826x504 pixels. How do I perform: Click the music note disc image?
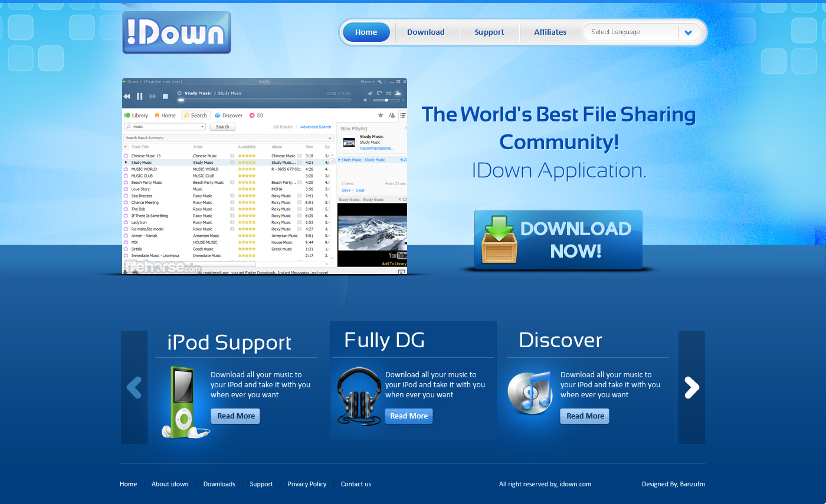530,393
